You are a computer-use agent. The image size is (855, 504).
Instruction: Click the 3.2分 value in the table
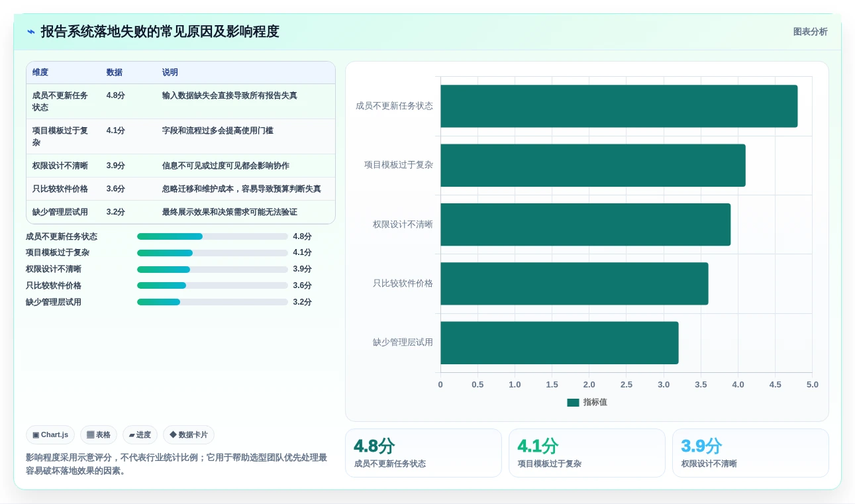[x=116, y=212]
